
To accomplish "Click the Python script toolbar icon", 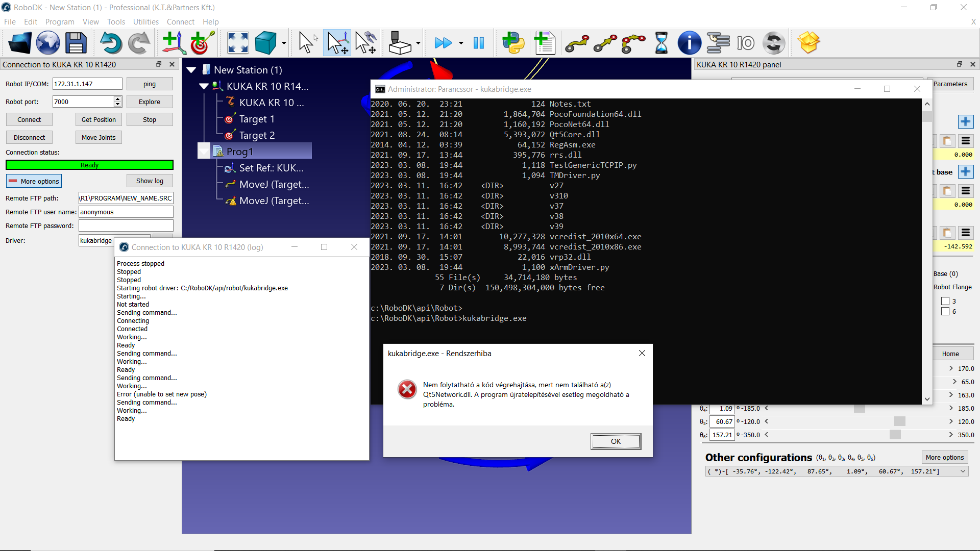I will [513, 43].
